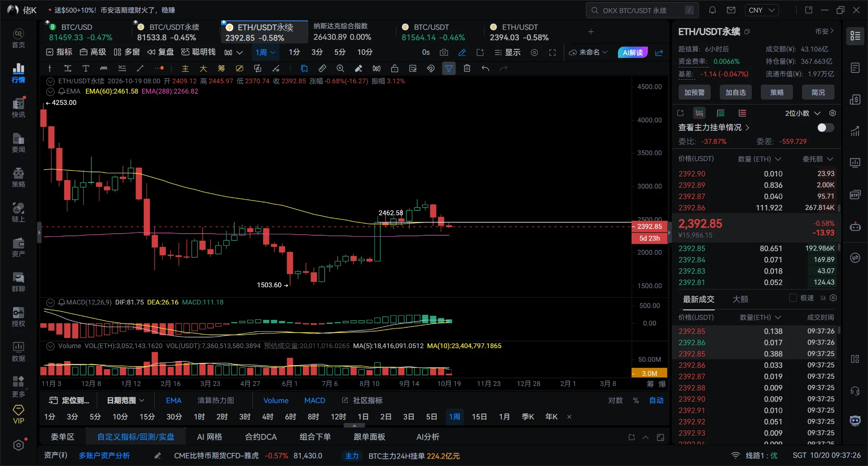Open the 行情 market sidebar icon
This screenshot has height=466, width=868.
(x=19, y=73)
